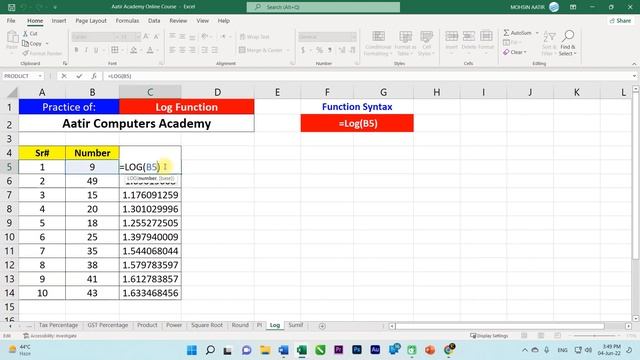
Task: Expand the Clear dropdown menu
Action: [x=525, y=52]
